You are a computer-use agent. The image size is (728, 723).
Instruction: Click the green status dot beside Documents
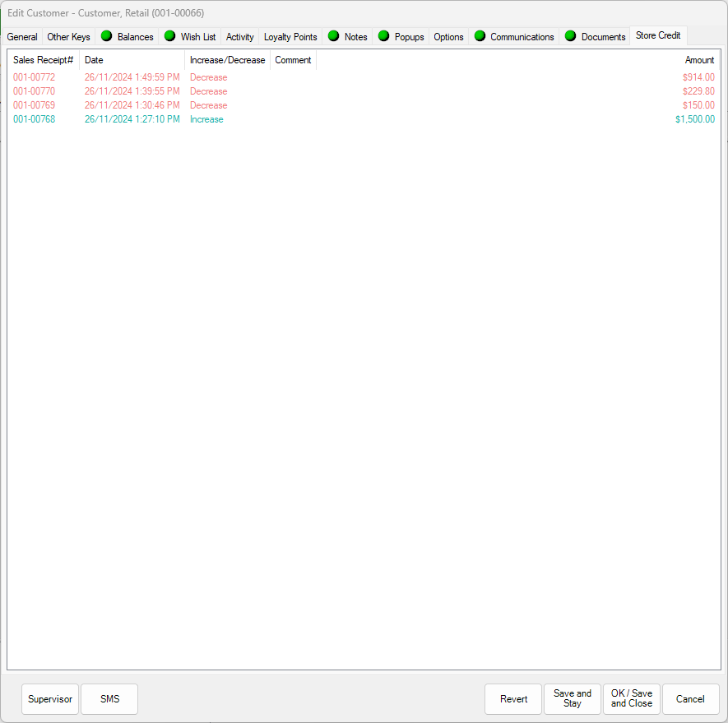click(570, 36)
